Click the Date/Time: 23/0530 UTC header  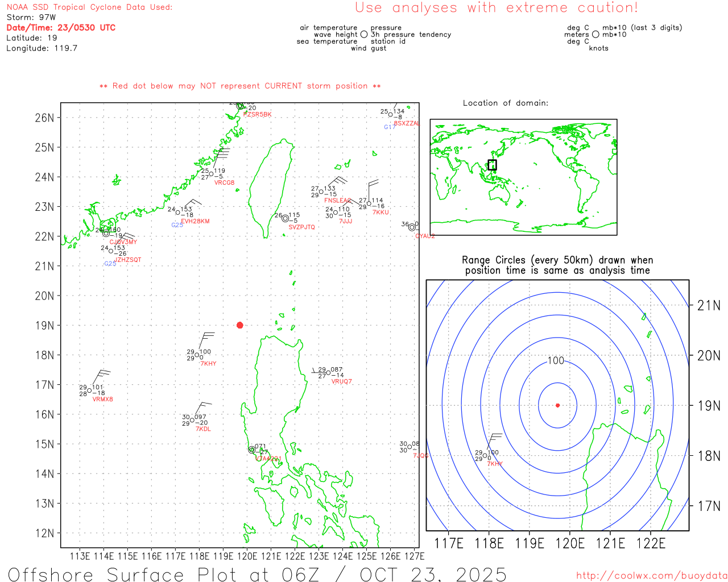point(61,28)
